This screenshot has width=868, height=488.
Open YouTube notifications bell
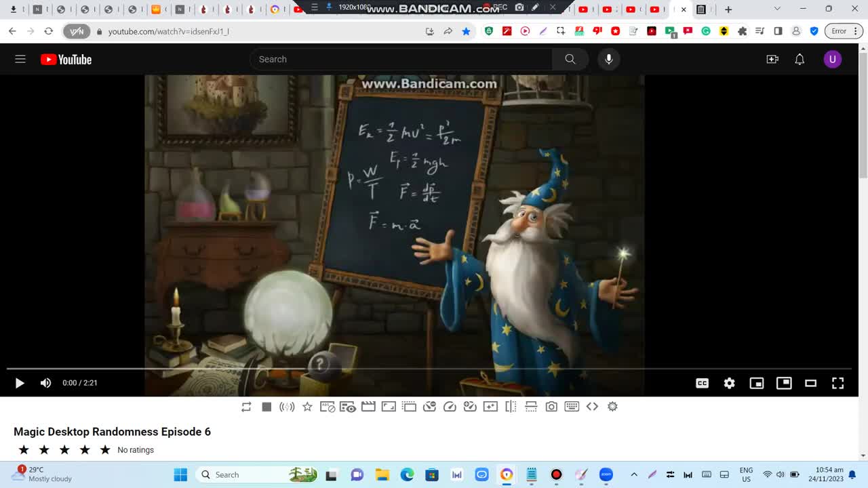click(800, 59)
